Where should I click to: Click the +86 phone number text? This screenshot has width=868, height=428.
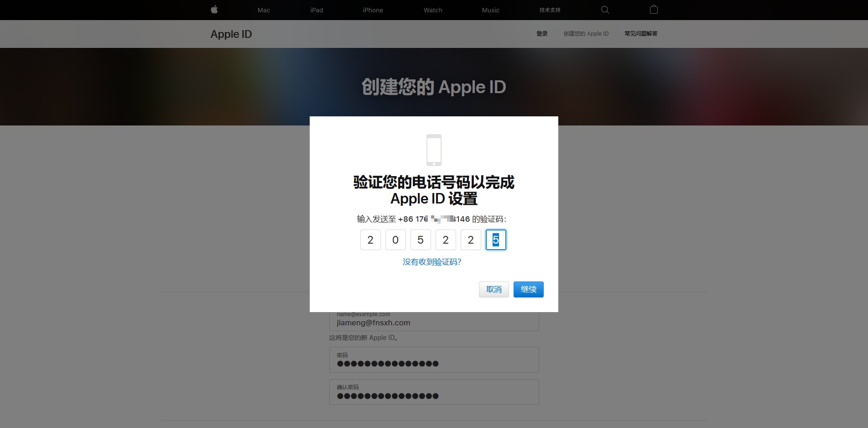434,219
